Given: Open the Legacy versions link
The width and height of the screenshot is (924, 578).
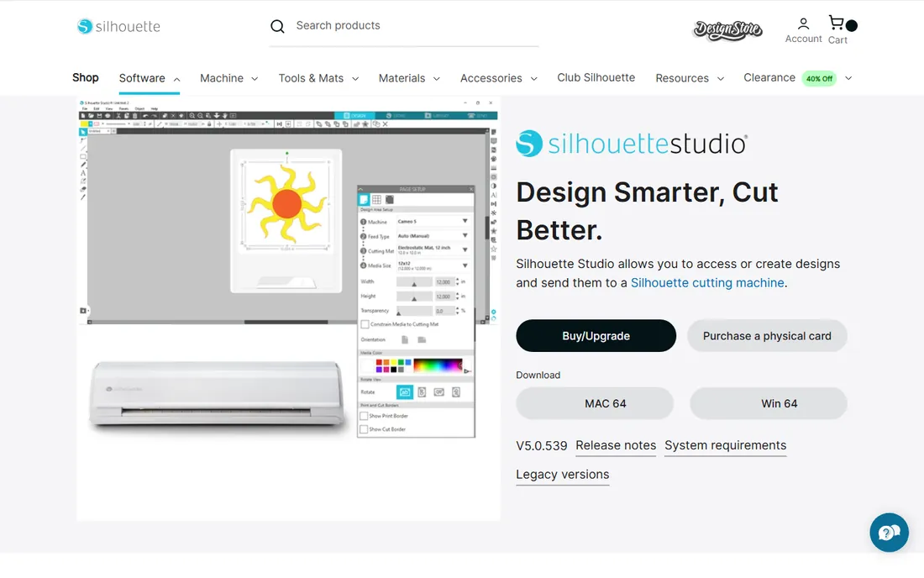Looking at the screenshot, I should [563, 475].
